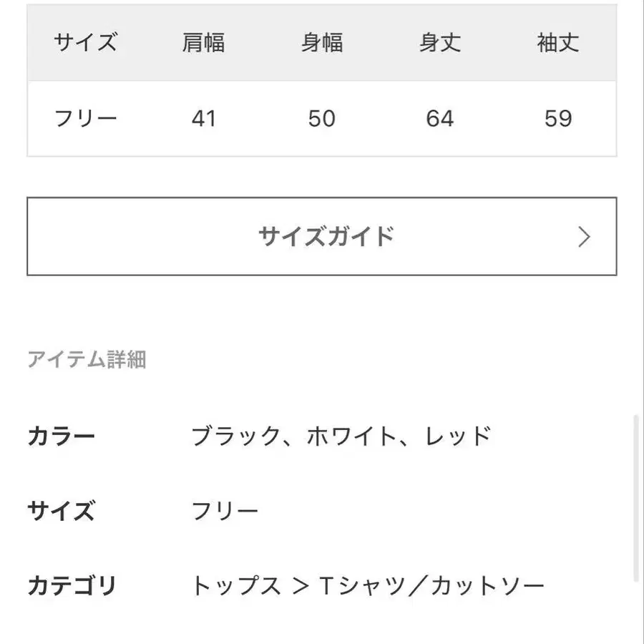
Task: Click the shoulder width value 41
Action: [x=204, y=118]
